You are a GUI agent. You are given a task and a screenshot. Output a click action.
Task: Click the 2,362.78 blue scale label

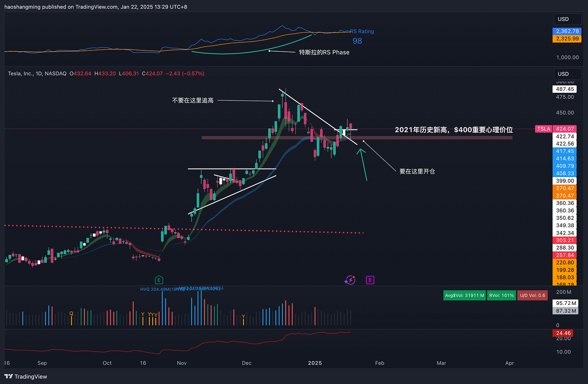click(x=567, y=31)
